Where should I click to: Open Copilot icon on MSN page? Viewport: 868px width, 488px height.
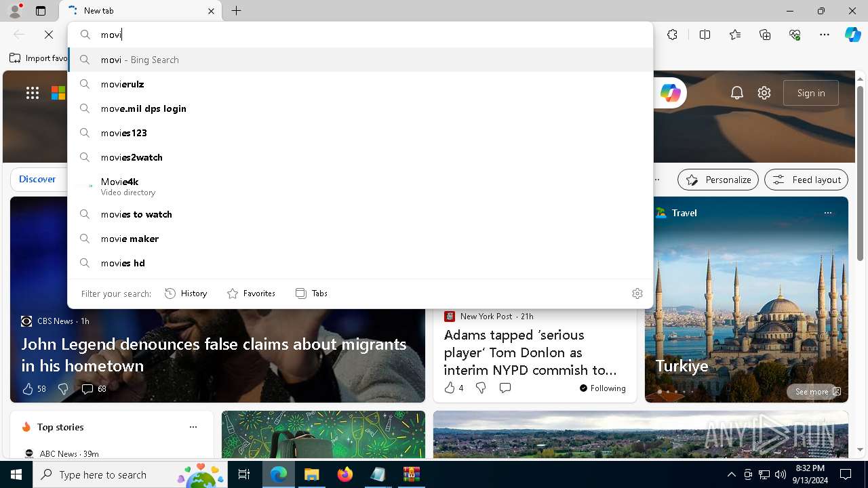click(x=671, y=93)
